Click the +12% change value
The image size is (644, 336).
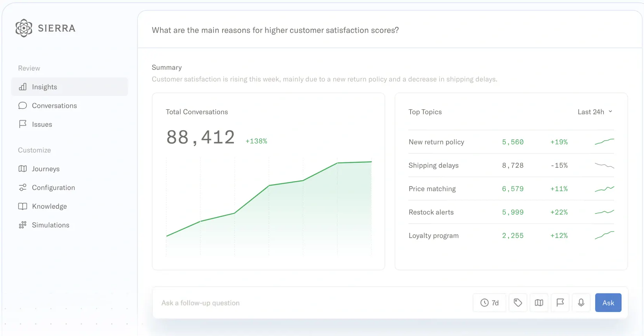(x=559, y=236)
